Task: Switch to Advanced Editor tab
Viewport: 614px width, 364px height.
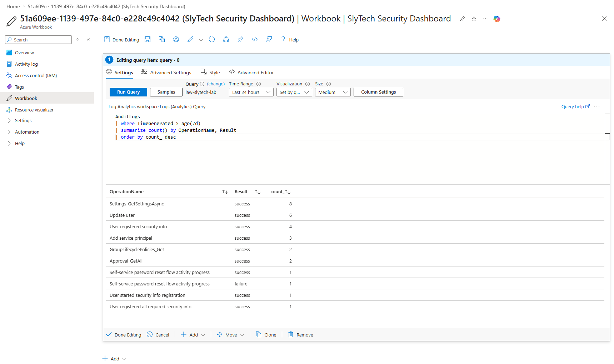Action: [251, 73]
